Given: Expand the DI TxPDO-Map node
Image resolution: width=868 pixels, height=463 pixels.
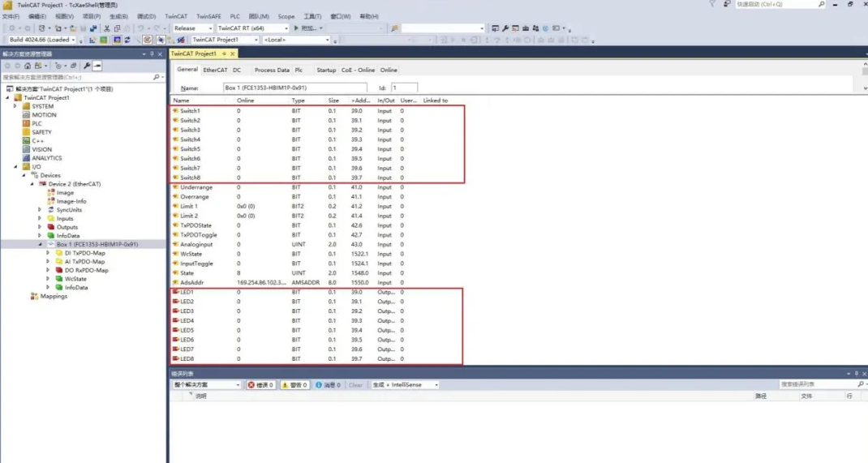Looking at the screenshot, I should pyautogui.click(x=48, y=253).
